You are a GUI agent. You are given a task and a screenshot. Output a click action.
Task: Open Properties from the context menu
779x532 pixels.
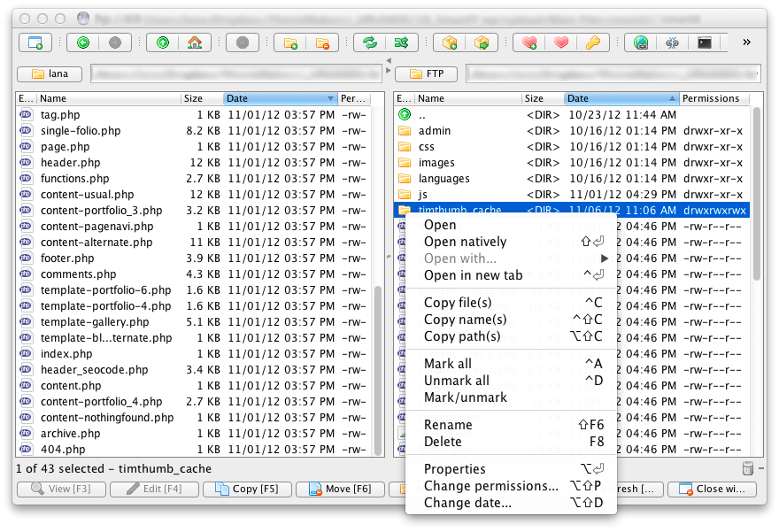(512, 469)
